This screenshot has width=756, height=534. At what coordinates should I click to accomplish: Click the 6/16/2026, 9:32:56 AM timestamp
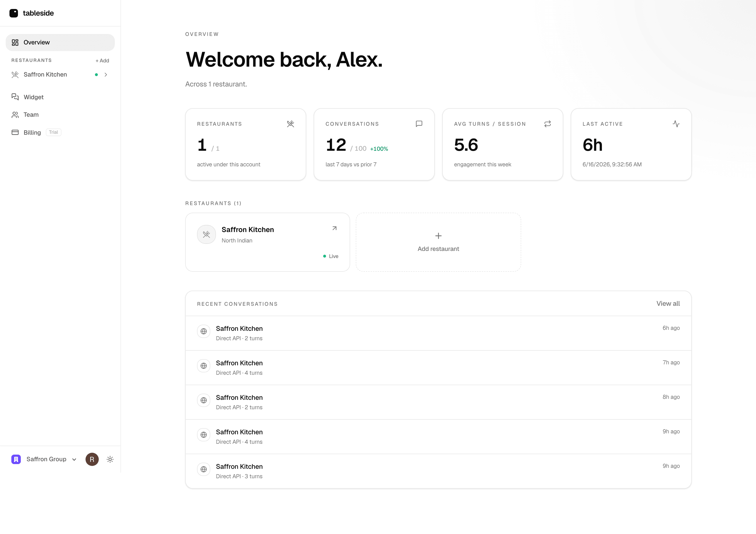612,164
